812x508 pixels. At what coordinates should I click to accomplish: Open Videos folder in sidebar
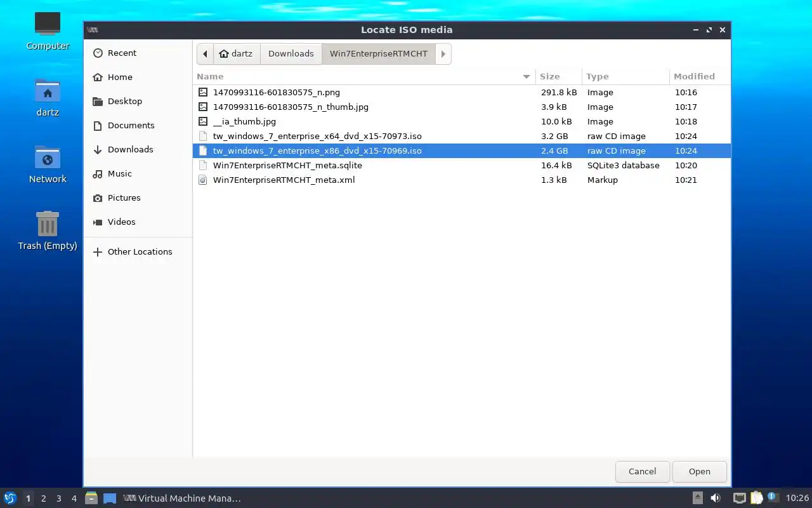138,222
